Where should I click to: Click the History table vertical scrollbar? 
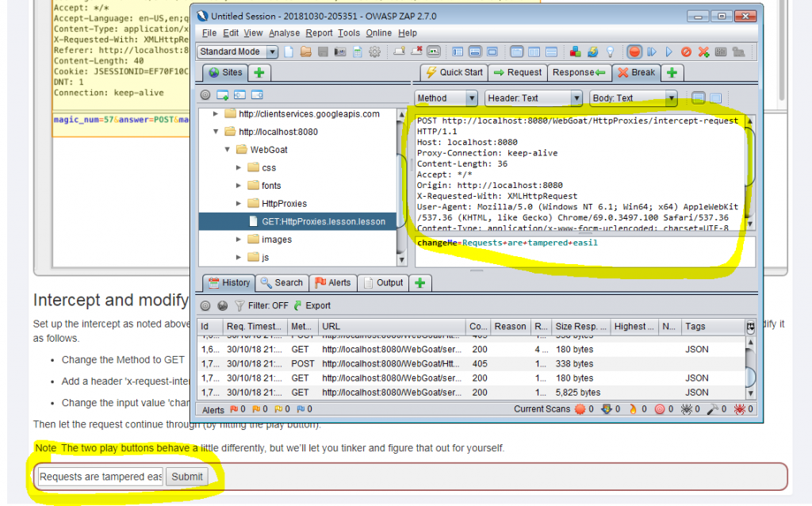tap(750, 368)
